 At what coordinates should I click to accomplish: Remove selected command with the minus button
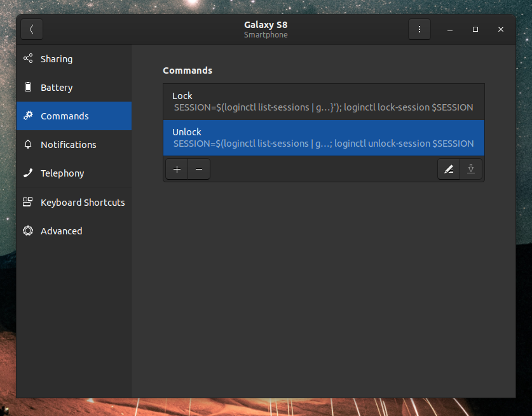[x=198, y=169]
